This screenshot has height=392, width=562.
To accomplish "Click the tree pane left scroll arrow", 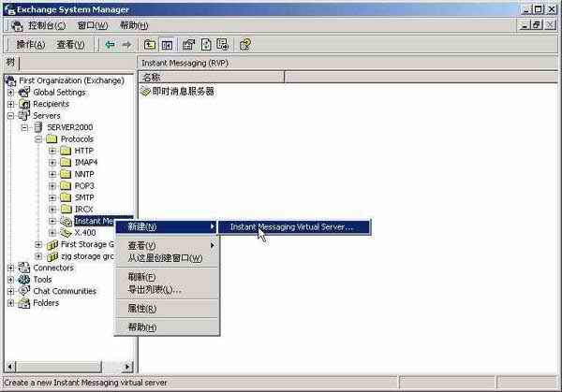I will [10, 367].
